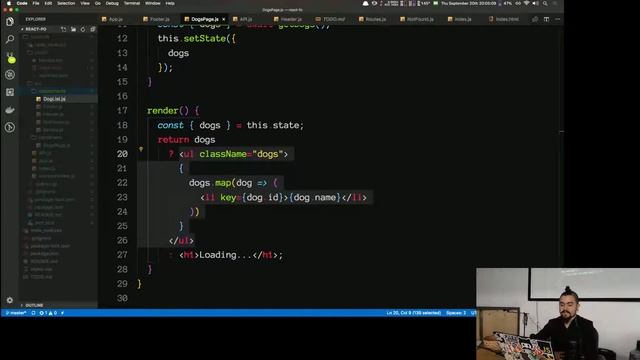Close the DogsPage.js tab with its X
The image size is (640, 360).
[x=224, y=19]
